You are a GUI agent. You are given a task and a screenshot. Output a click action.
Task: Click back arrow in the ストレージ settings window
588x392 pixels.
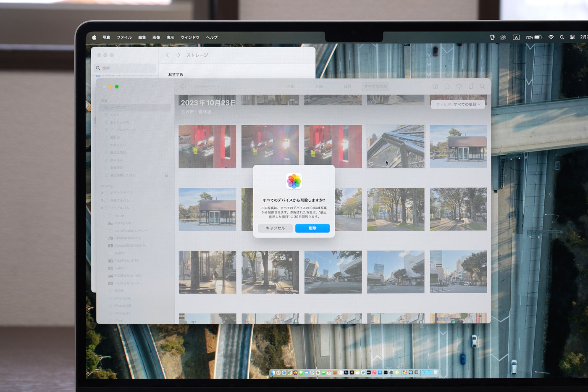click(168, 55)
